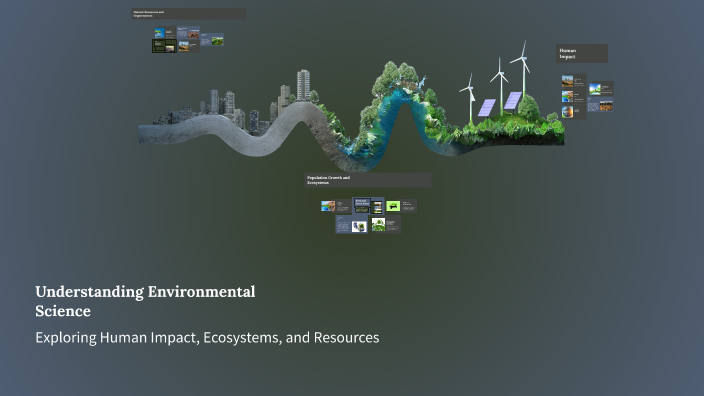Open the colorful earth slide under Human Impact
This screenshot has width=704, height=396.
[x=574, y=96]
